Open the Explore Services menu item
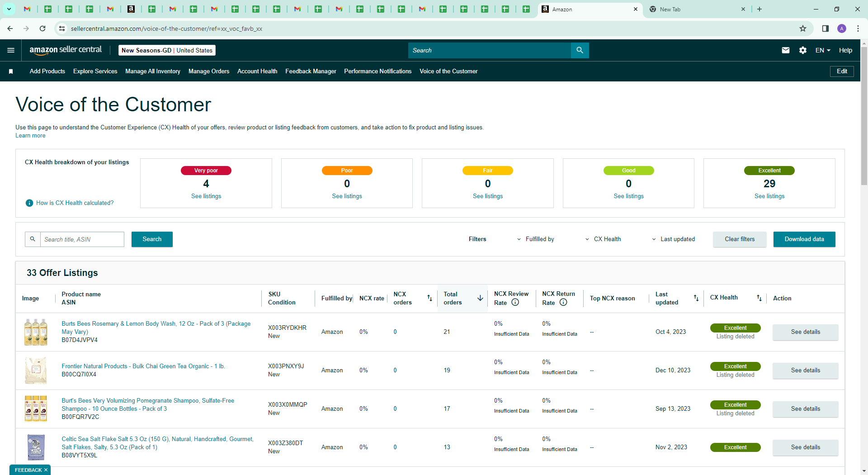868x475 pixels. point(95,71)
